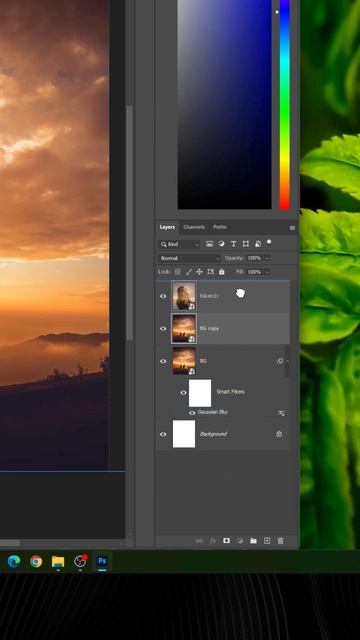Hide the layer above BG copy

[163, 296]
